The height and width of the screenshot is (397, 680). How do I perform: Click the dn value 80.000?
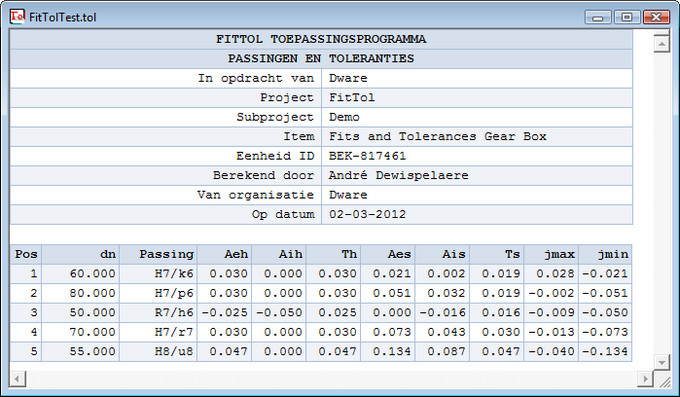coord(80,293)
